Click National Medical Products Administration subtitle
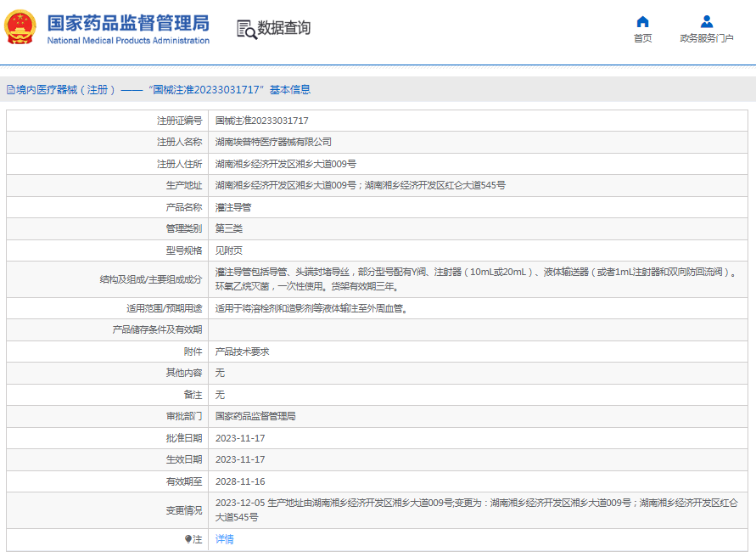 (128, 41)
